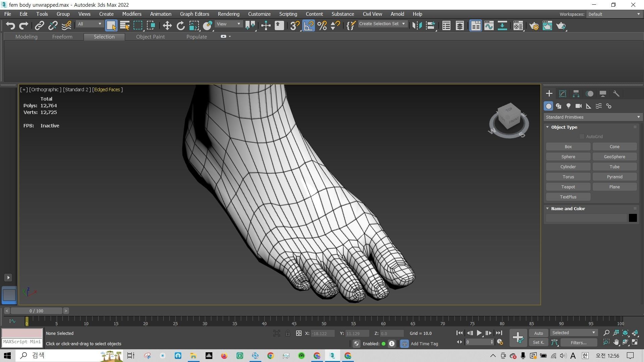Select the Rotate tool

(x=180, y=26)
